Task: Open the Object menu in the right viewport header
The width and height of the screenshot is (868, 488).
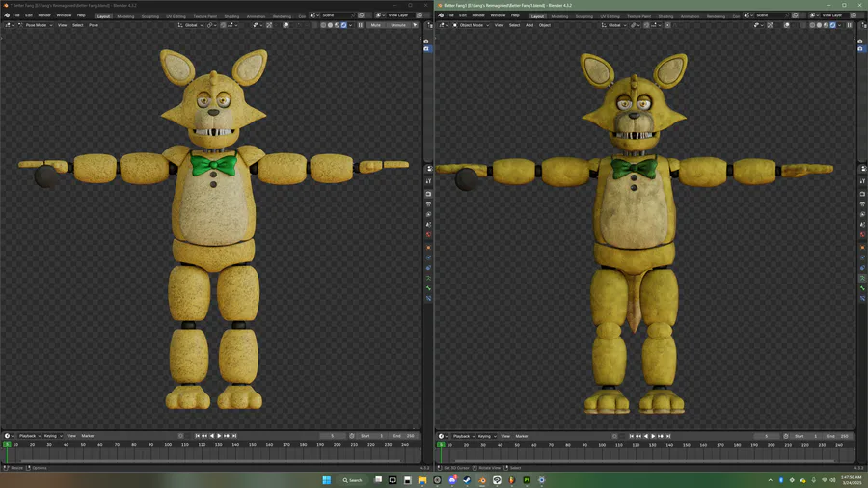Action: pyautogui.click(x=545, y=25)
